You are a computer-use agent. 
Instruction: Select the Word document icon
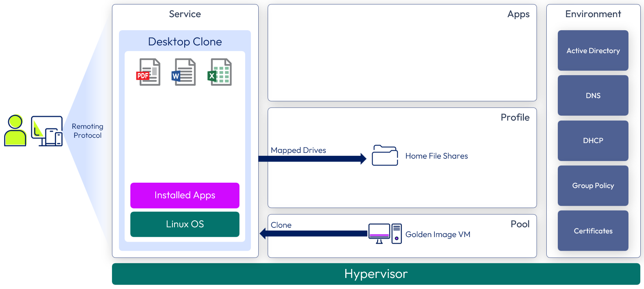(183, 72)
